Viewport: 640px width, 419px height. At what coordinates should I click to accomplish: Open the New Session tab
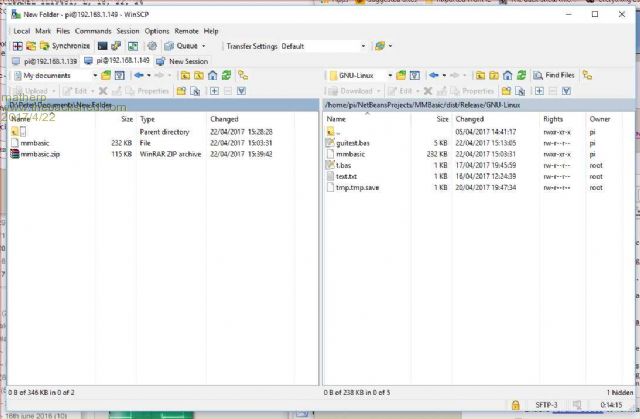coord(182,61)
